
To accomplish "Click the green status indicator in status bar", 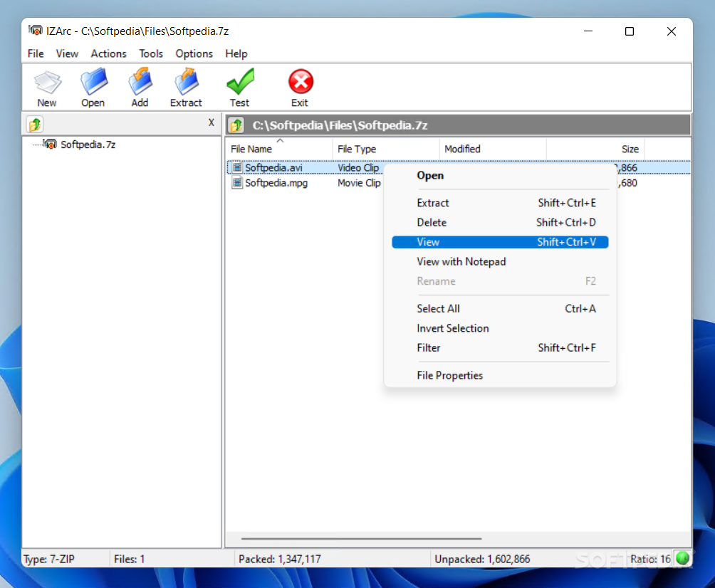I will [x=683, y=558].
